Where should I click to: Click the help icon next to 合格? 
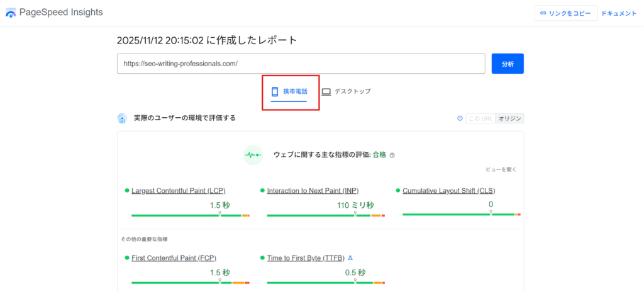[392, 156]
